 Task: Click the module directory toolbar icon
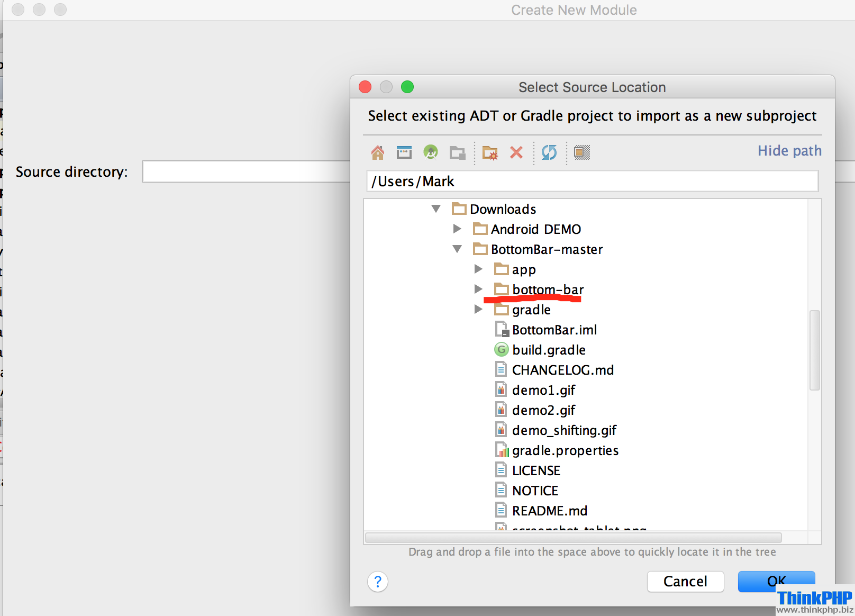click(458, 152)
